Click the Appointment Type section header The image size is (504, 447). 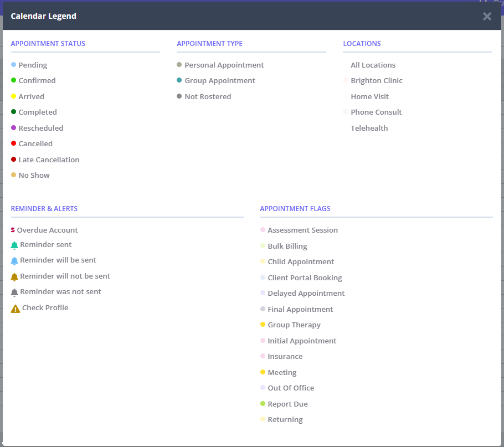[x=209, y=43]
